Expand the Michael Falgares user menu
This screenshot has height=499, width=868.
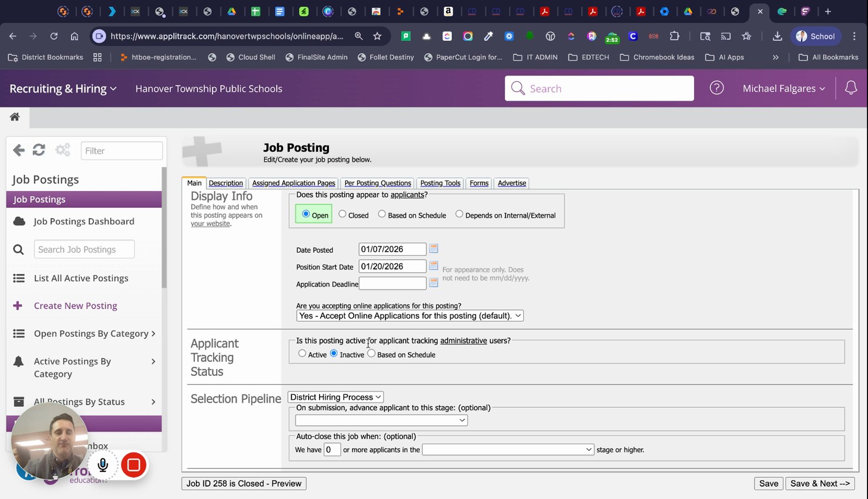coord(784,88)
